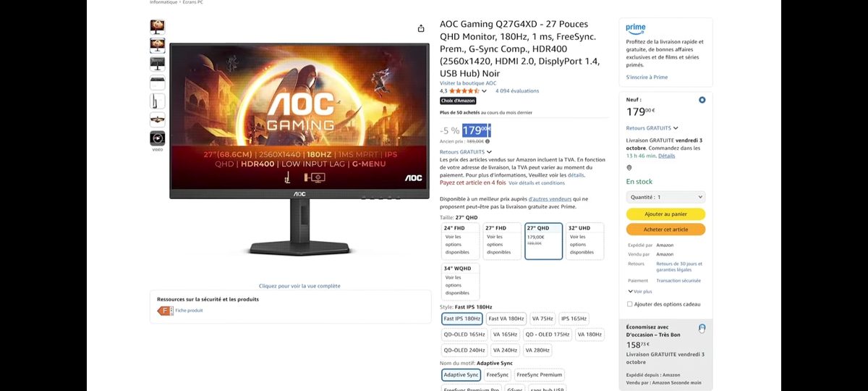Click the star rating icons
868x391 pixels.
point(464,91)
